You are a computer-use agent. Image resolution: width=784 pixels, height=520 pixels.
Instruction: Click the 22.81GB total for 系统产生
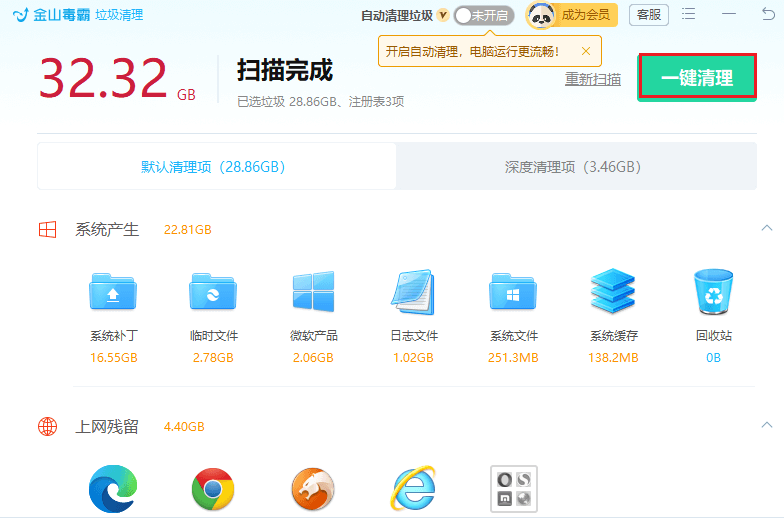tap(188, 230)
